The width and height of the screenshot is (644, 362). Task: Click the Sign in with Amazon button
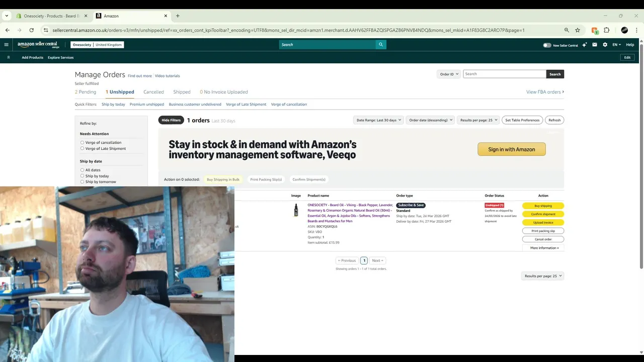coord(512,149)
